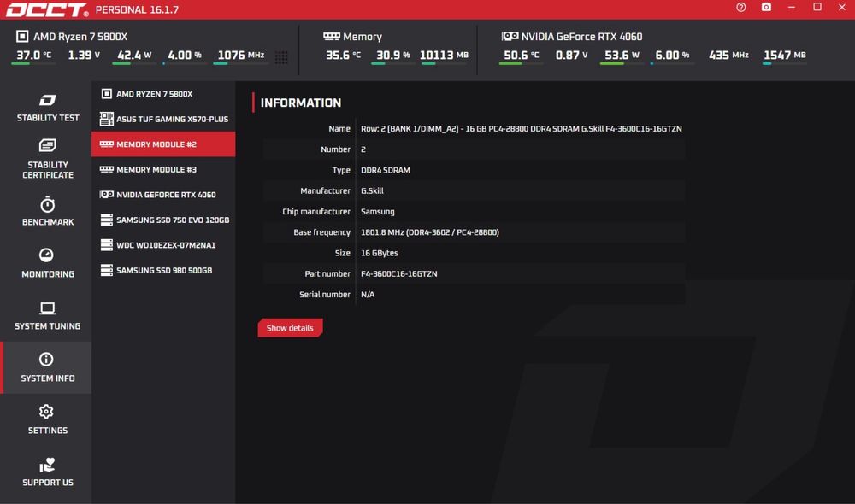Click the GPU voltage 0.87 V reading
Viewport: 855px width, 504px height.
(x=571, y=55)
